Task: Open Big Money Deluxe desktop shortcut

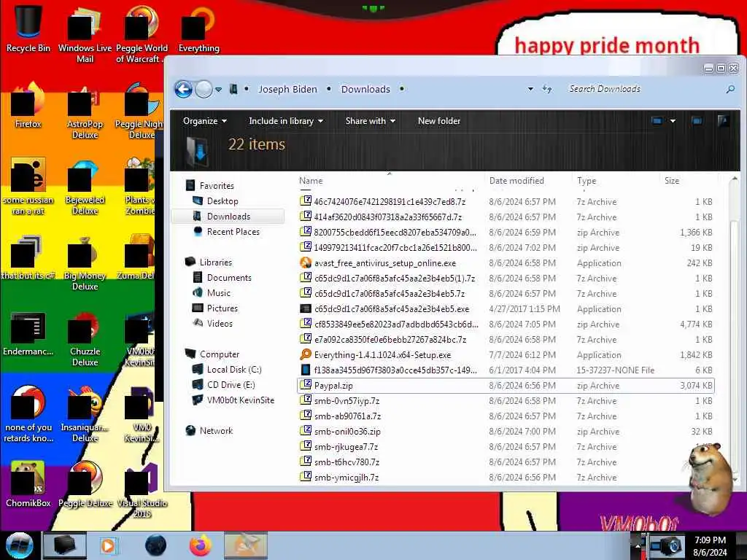Action: click(85, 262)
